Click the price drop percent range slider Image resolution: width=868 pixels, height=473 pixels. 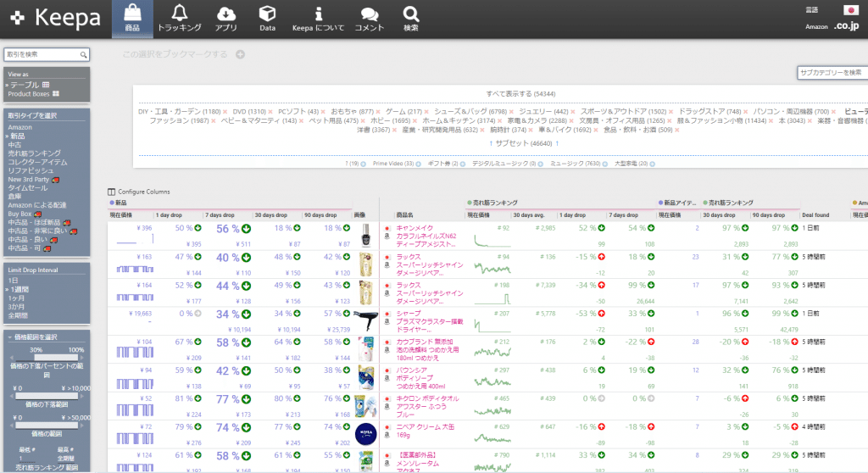(58, 359)
